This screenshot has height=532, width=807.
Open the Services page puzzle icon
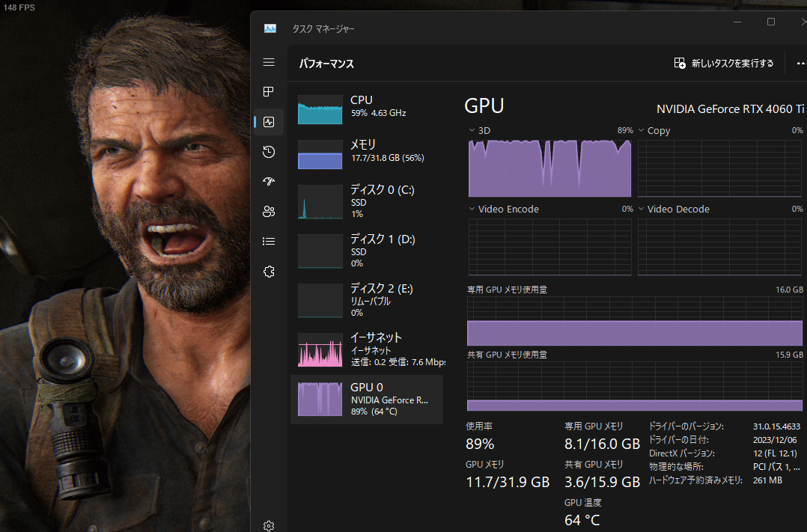tap(269, 272)
